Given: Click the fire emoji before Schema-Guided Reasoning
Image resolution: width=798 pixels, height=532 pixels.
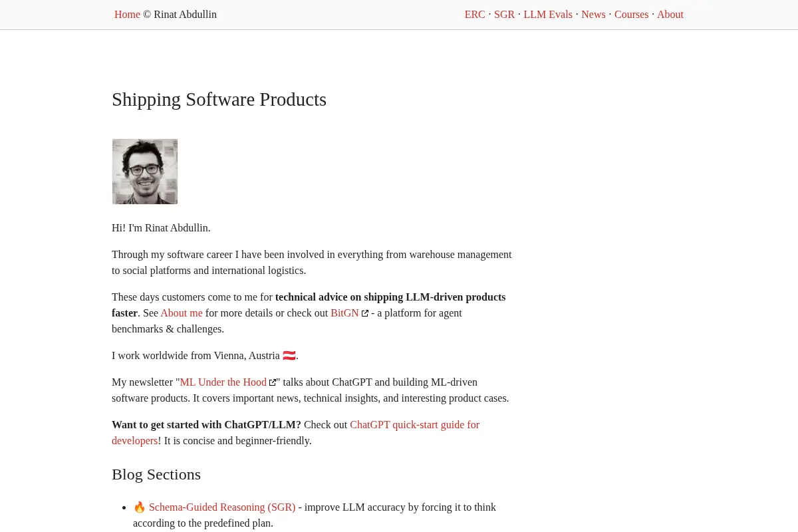Looking at the screenshot, I should click(x=140, y=507).
